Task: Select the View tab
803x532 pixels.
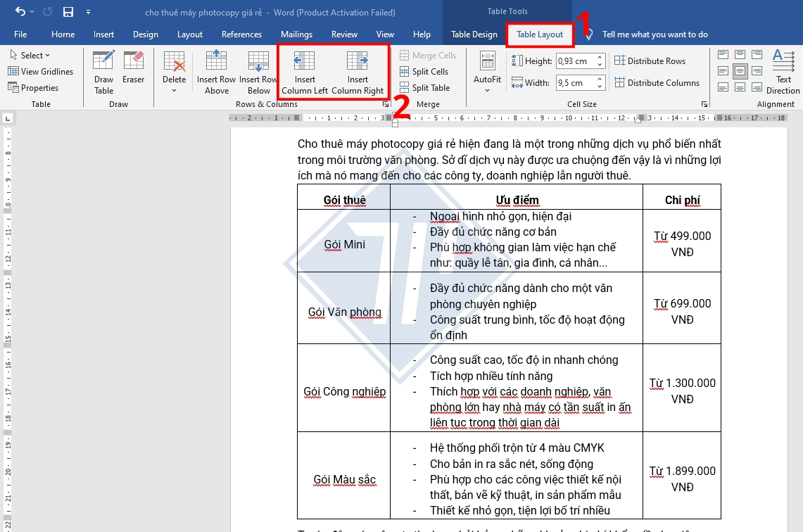Action: point(385,34)
